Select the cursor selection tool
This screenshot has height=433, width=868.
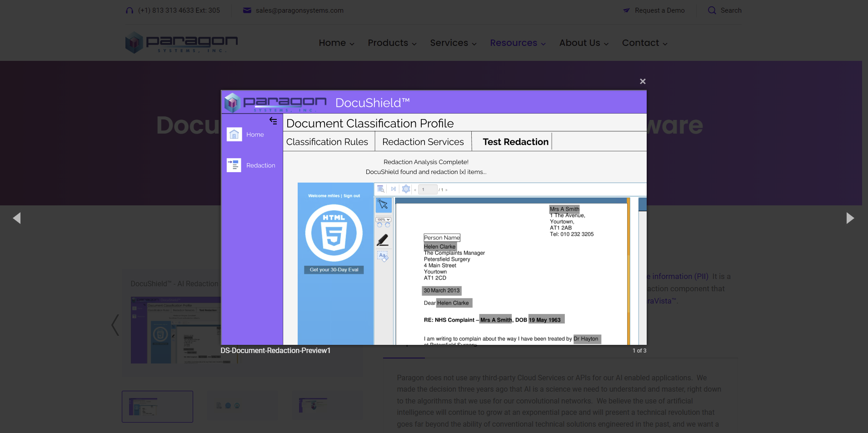[384, 204]
